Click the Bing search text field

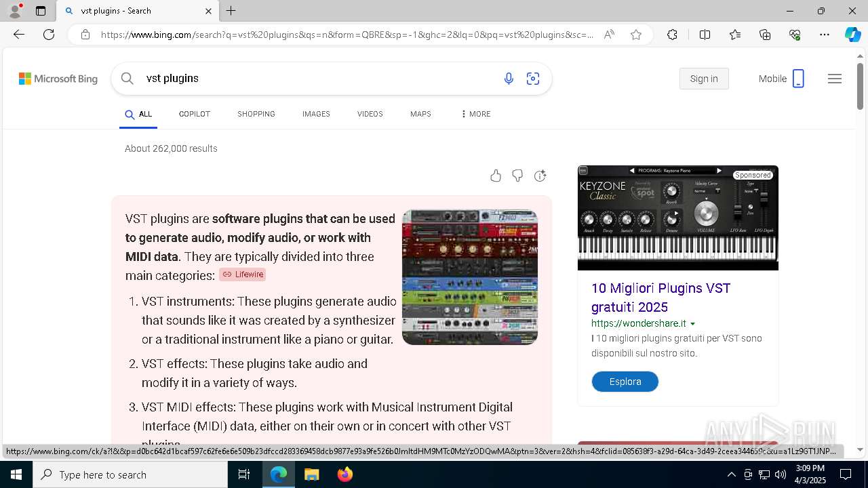319,79
